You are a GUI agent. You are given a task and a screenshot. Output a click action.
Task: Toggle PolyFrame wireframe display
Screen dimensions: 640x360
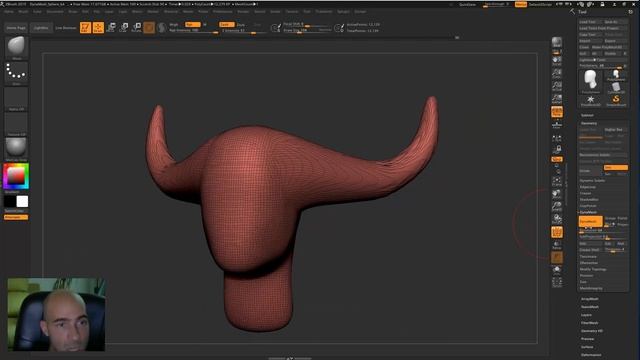point(557,232)
